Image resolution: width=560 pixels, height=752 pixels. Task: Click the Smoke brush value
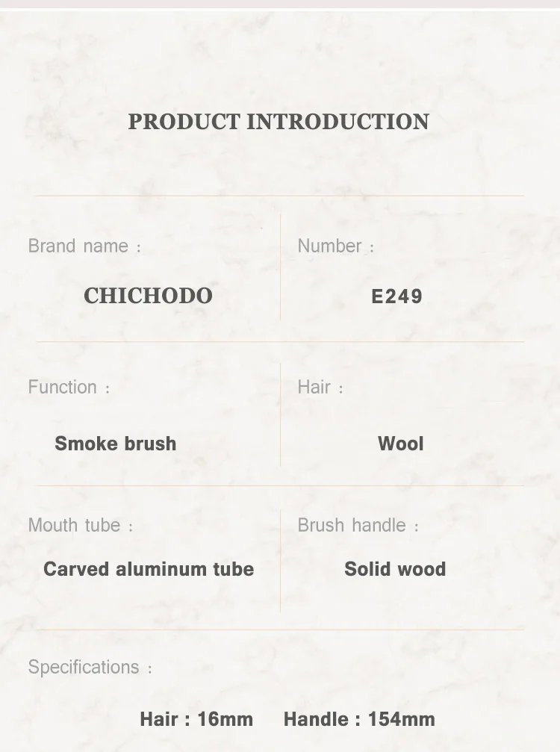click(x=116, y=444)
